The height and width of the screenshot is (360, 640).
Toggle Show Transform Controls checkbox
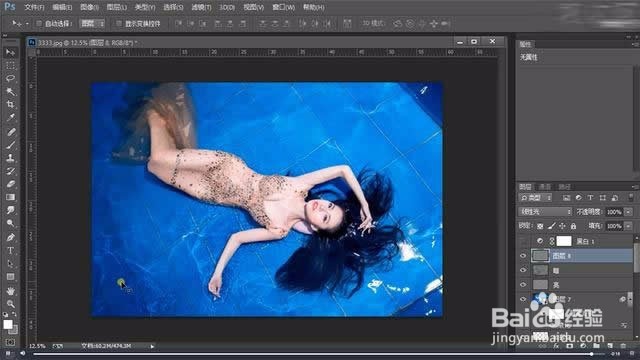pyautogui.click(x=119, y=24)
